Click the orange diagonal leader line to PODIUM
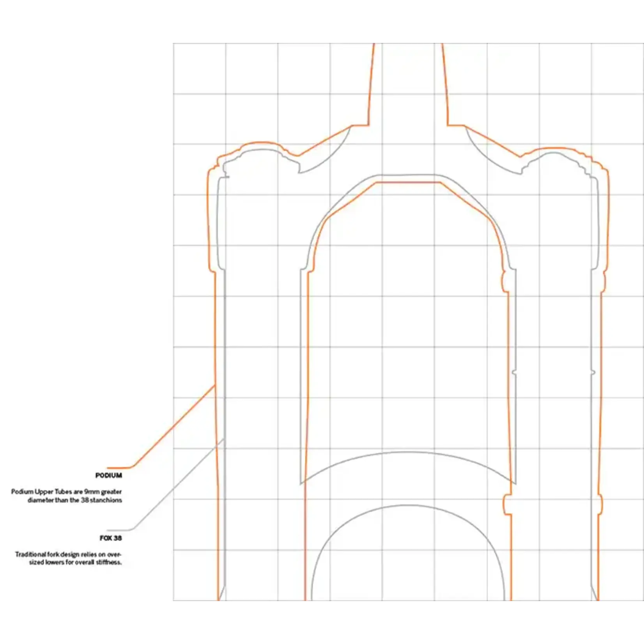Viewport: 644px width, 644px height. coord(173,426)
